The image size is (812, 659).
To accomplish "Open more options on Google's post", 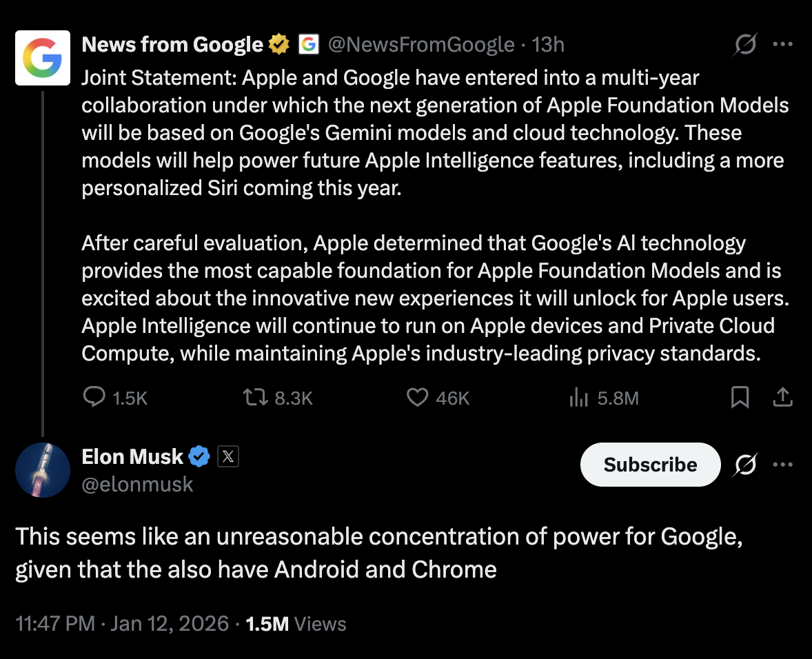I will 783,45.
